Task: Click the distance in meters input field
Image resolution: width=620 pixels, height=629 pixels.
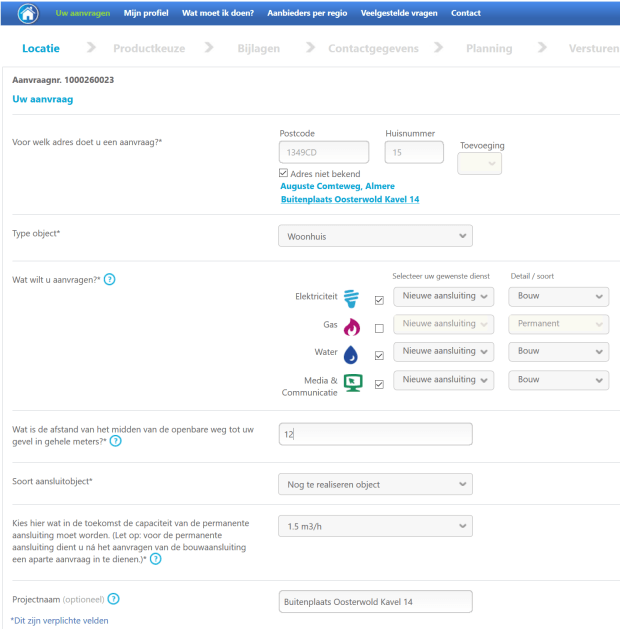Action: click(375, 434)
